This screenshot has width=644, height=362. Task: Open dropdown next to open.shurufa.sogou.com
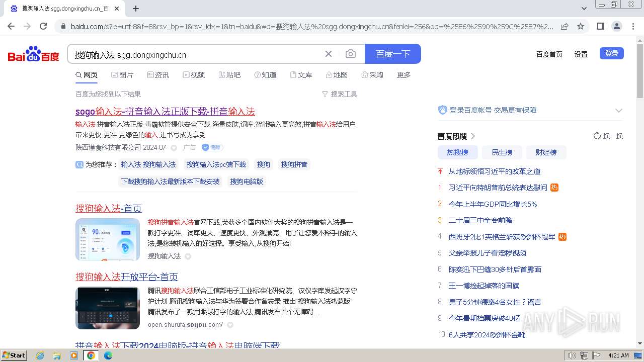pyautogui.click(x=230, y=325)
